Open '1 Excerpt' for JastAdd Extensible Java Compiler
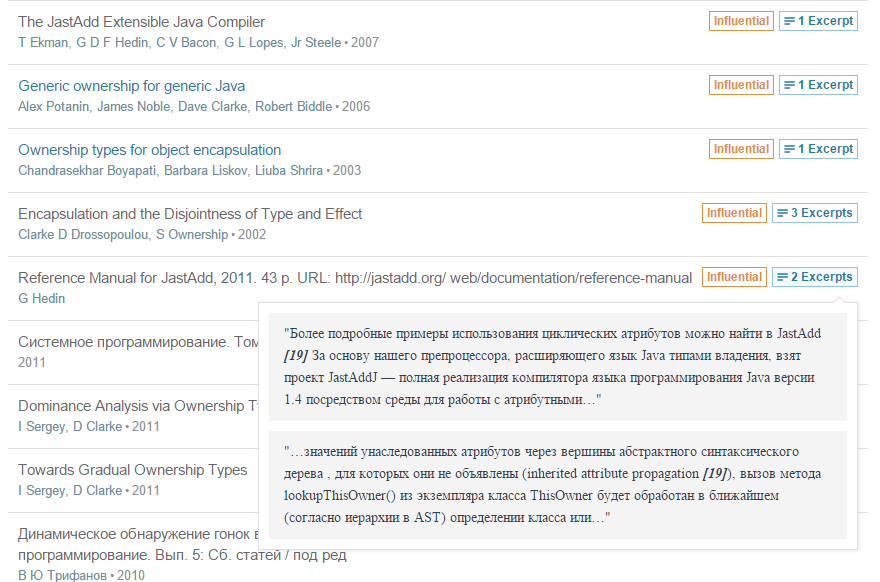This screenshot has width=880, height=582. point(818,21)
